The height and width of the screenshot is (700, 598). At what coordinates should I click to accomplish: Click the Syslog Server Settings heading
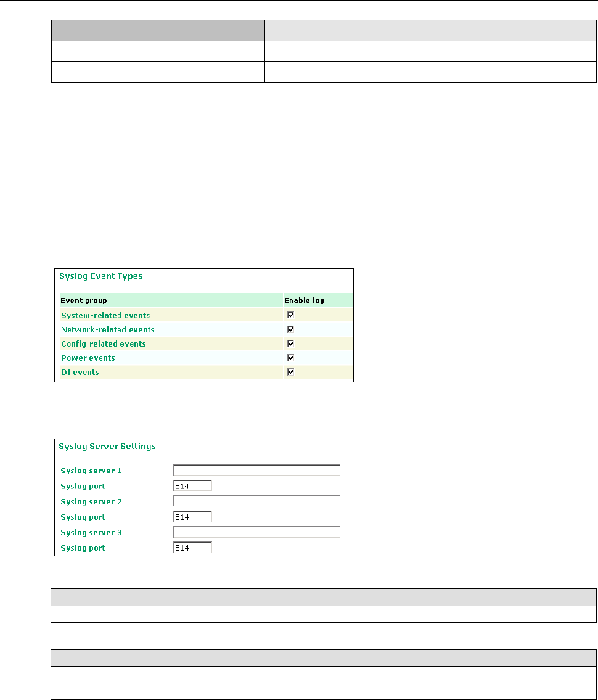click(x=107, y=446)
